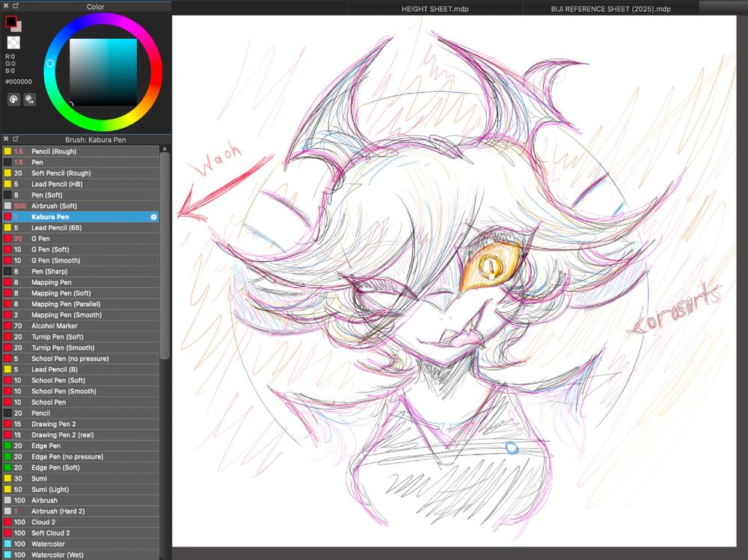Select the Mapping Pen (Parallel) brush
Screen dimensions: 748x560
click(x=81, y=304)
